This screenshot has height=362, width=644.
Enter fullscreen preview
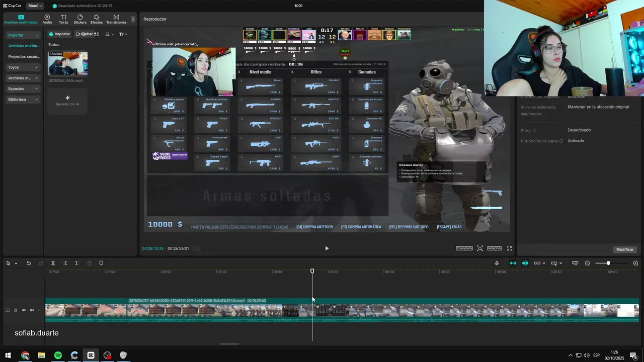(509, 248)
